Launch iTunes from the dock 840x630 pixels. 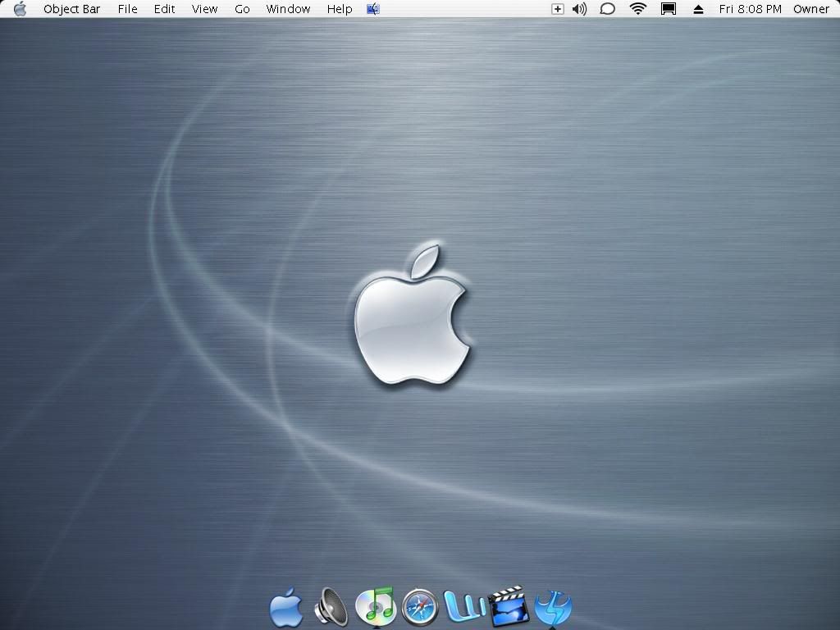376,605
